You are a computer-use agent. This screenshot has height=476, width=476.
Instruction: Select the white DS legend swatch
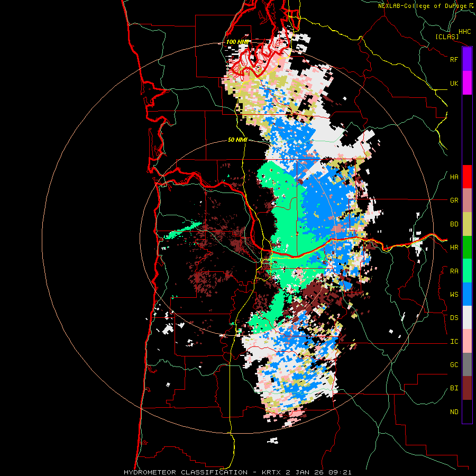coord(467,318)
